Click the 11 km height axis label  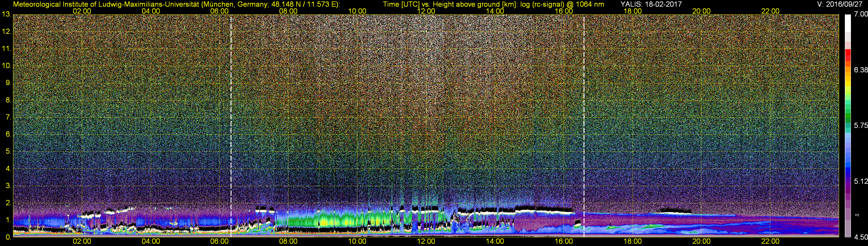pos(6,49)
